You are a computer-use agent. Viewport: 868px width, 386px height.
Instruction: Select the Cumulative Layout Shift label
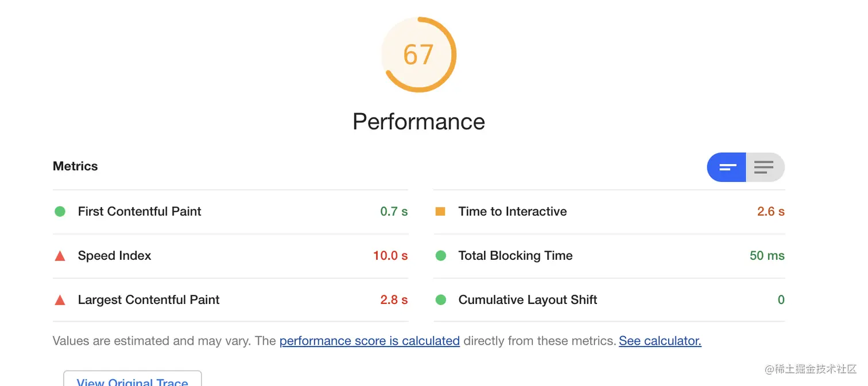pyautogui.click(x=528, y=300)
